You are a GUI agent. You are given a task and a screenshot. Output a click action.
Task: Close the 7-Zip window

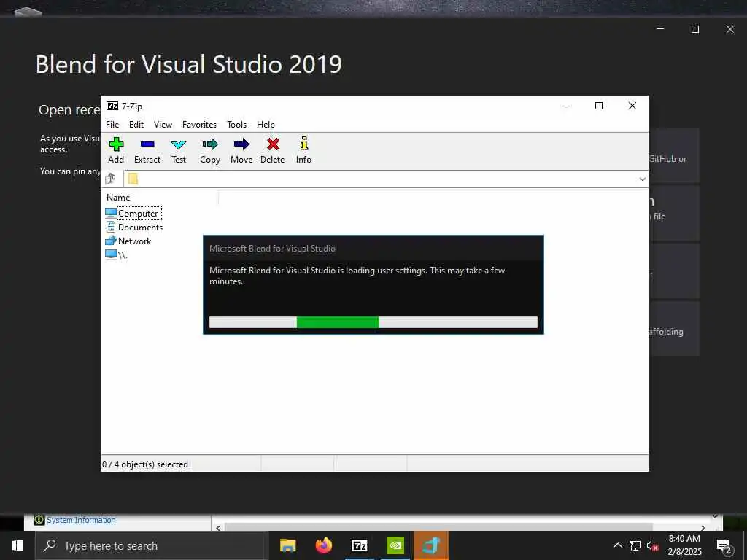tap(632, 106)
